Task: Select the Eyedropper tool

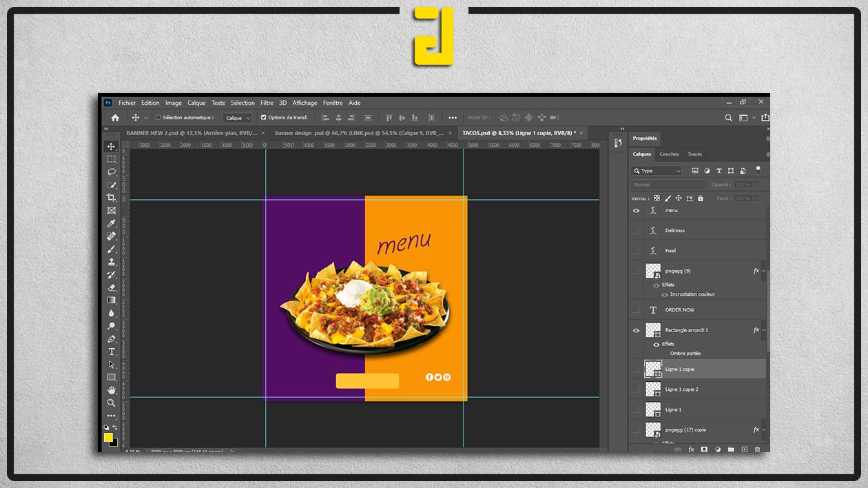Action: (111, 223)
